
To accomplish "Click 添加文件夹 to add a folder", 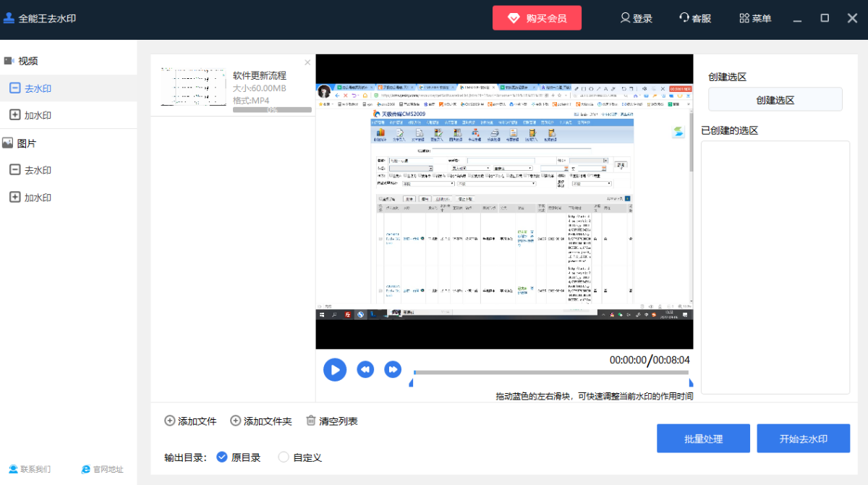I will (x=261, y=421).
